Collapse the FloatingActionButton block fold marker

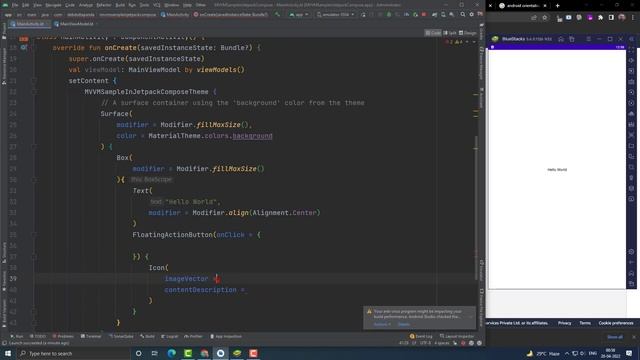(34, 235)
